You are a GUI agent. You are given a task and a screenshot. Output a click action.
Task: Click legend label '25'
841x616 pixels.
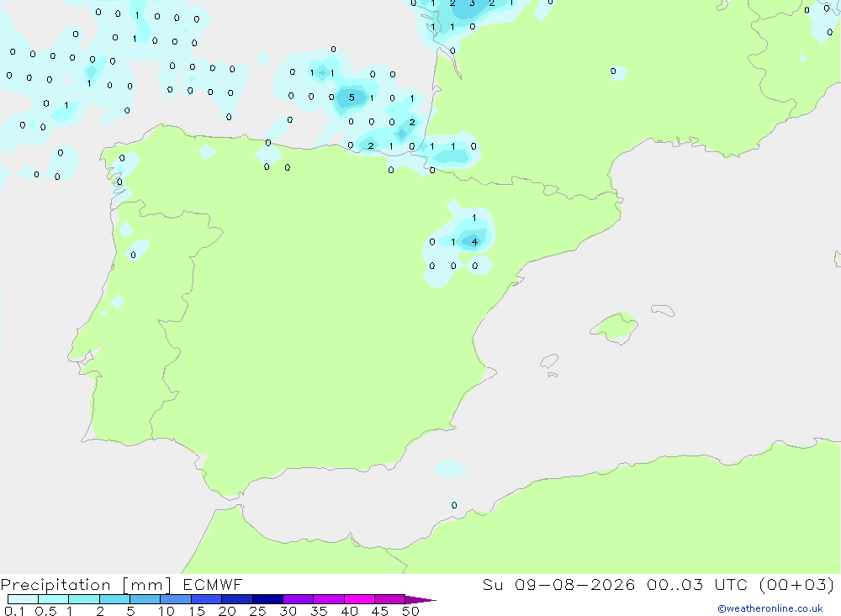pos(257,611)
